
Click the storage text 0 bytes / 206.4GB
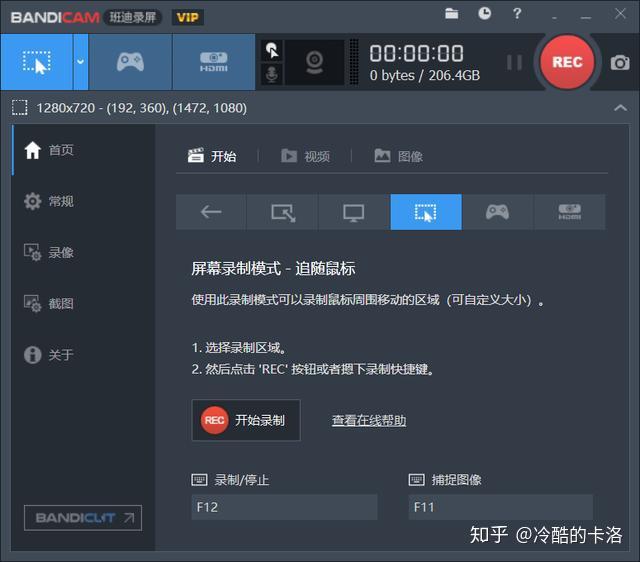(425, 76)
